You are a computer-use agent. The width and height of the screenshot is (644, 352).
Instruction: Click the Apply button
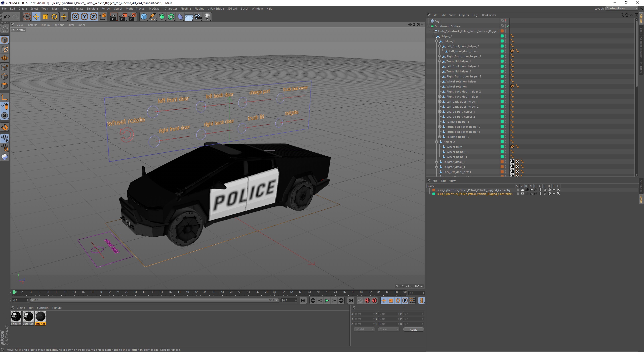(x=413, y=330)
